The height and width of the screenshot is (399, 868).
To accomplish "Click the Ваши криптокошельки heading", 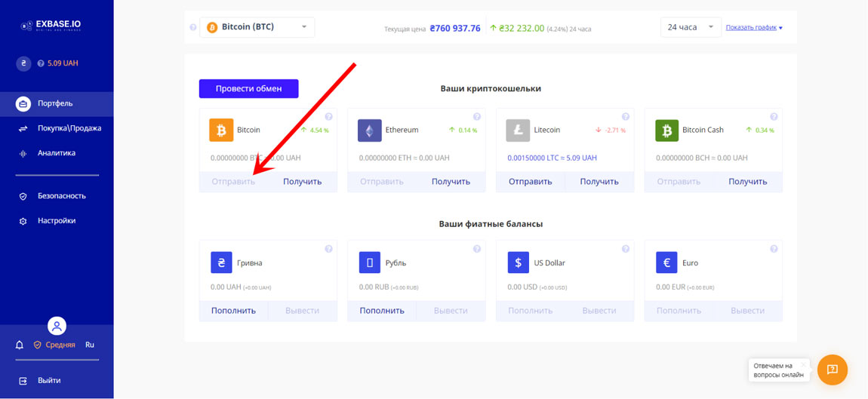I will [x=491, y=88].
